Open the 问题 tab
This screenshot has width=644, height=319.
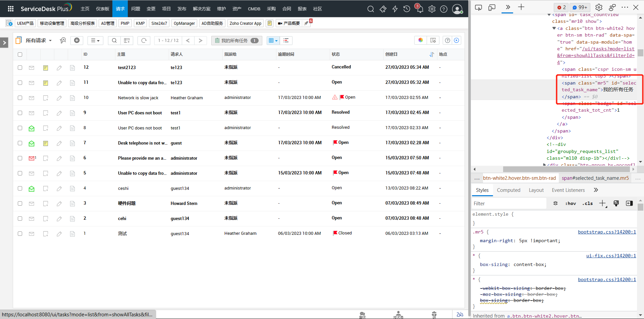click(x=136, y=9)
